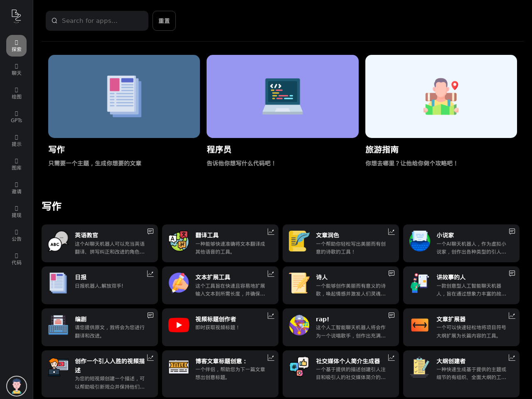The height and width of the screenshot is (399, 532).
Task: Click the search for apps field
Action: pos(97,20)
